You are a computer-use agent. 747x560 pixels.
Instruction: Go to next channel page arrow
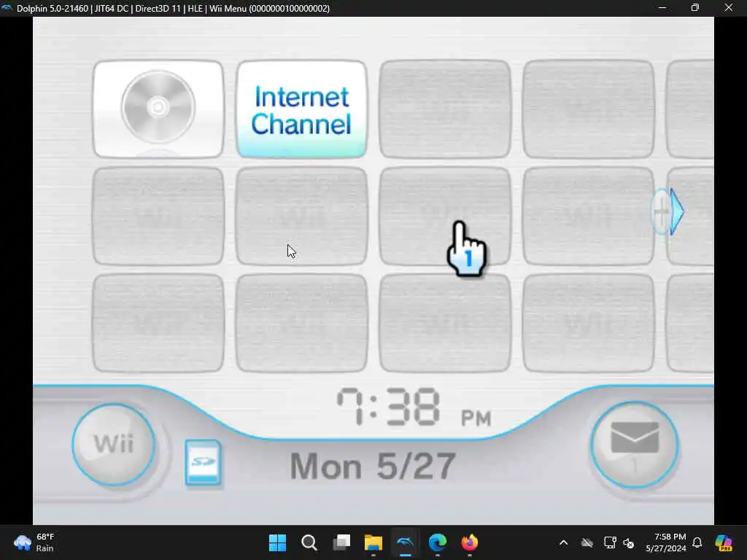tap(670, 211)
